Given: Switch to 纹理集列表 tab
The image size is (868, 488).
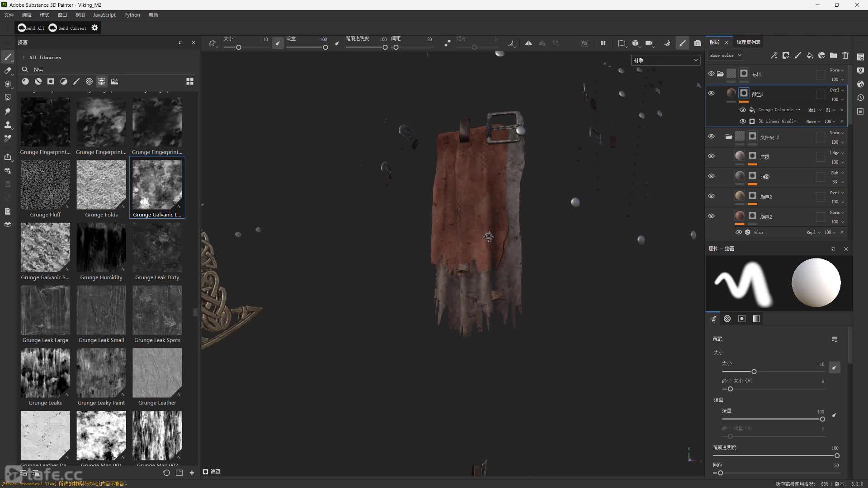Looking at the screenshot, I should tap(748, 42).
